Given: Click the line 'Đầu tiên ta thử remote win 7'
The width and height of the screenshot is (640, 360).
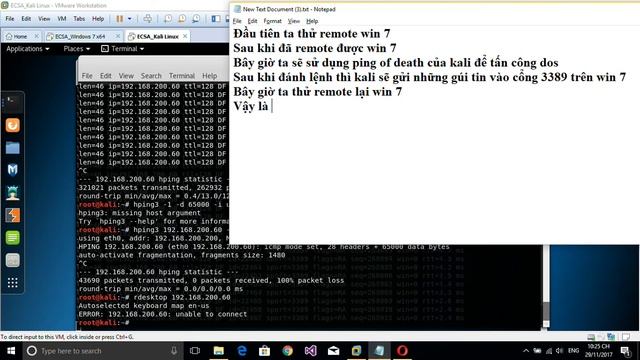Looking at the screenshot, I should pyautogui.click(x=311, y=33).
